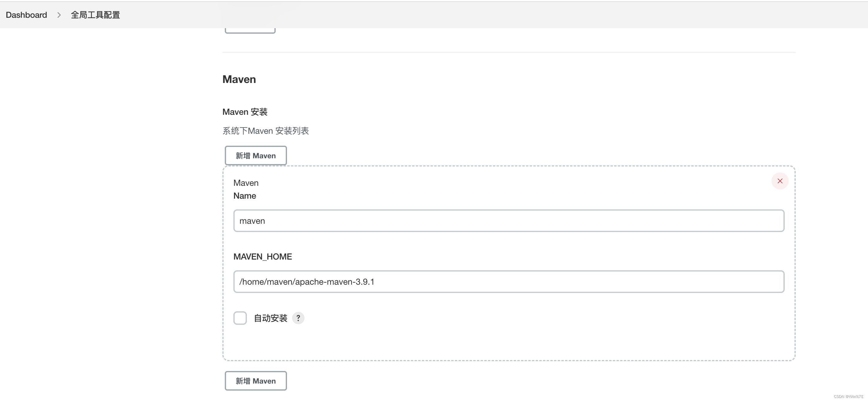Click the bold Maven section heading
This screenshot has width=868, height=401.
239,80
